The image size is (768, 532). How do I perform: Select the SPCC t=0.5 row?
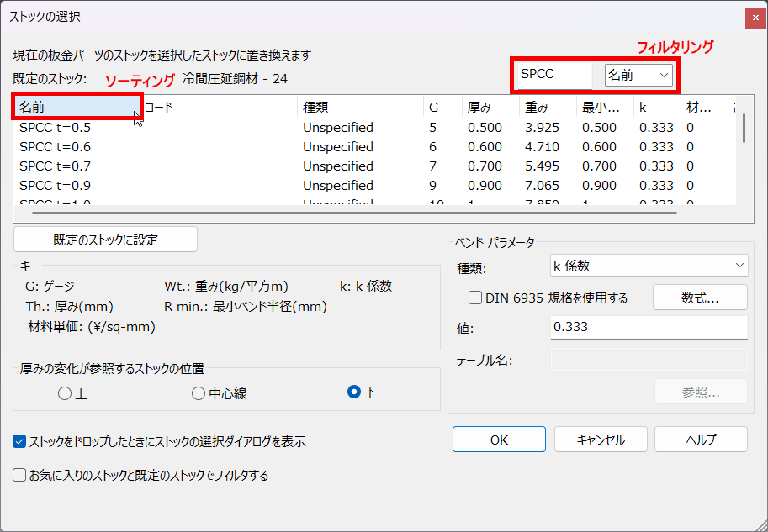56,128
